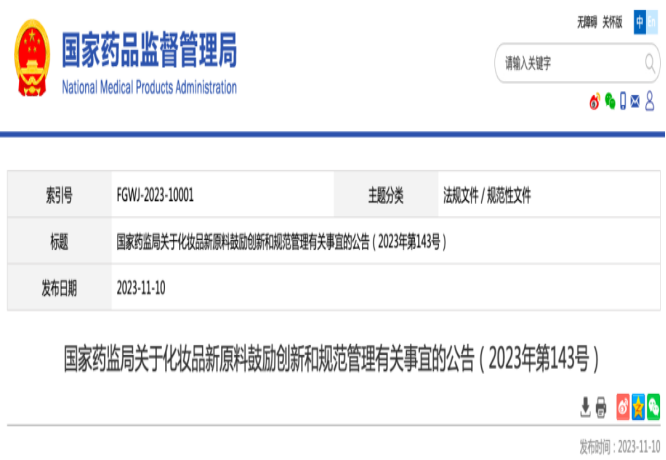The height and width of the screenshot is (460, 666).
Task: Click the index number FGWJ-2023-10001
Action: point(155,195)
